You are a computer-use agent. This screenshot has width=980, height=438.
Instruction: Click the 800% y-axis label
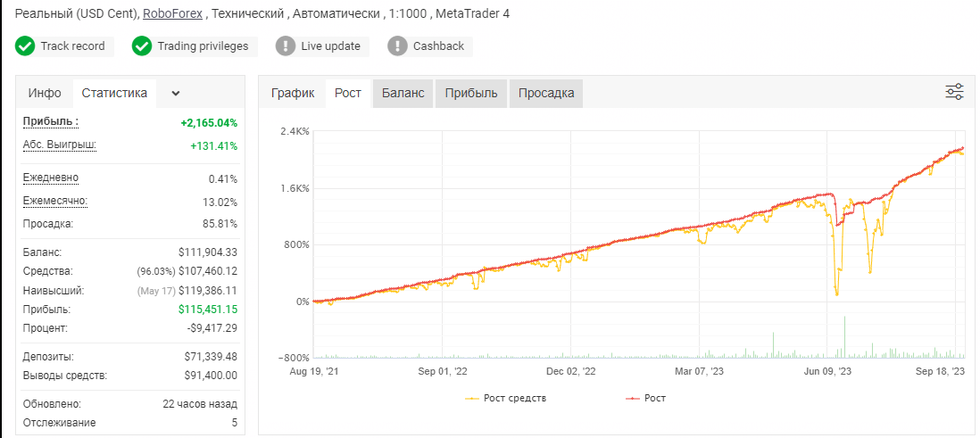pyautogui.click(x=295, y=244)
